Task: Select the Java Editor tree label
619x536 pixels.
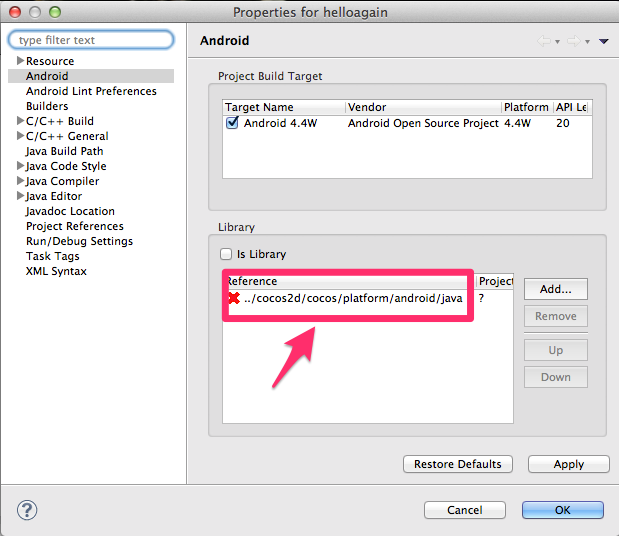Action: [x=54, y=196]
